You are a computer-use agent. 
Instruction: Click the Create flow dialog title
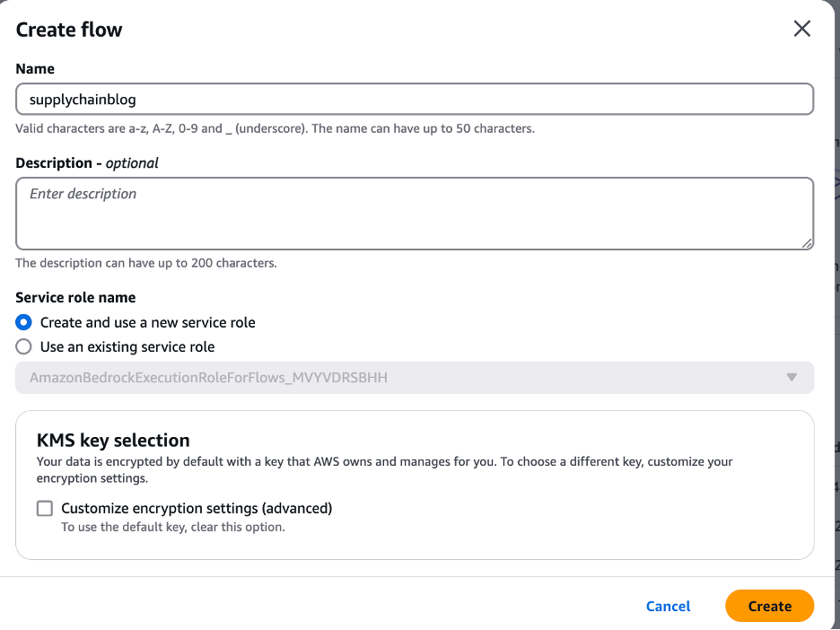click(69, 30)
